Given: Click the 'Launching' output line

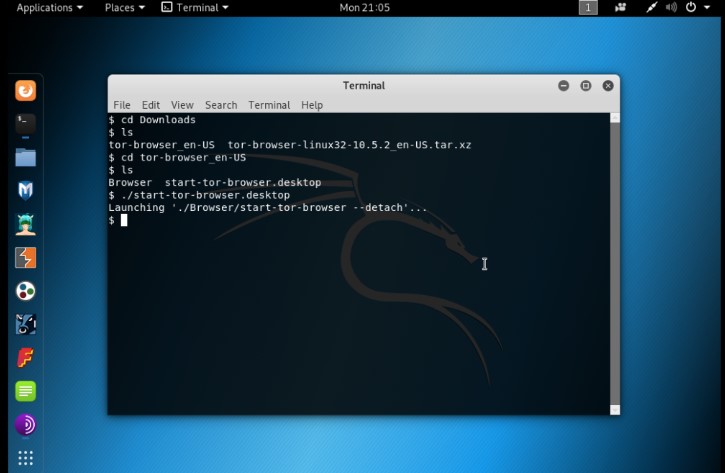Looking at the screenshot, I should pos(268,208).
